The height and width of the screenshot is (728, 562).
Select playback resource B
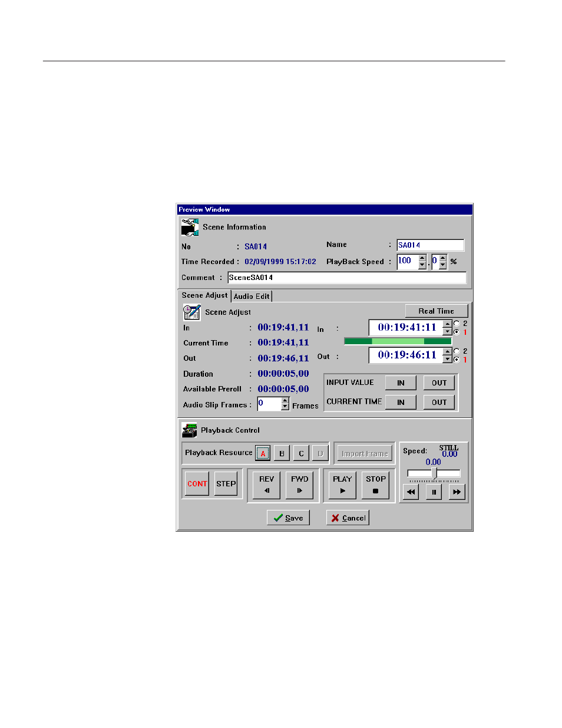click(x=282, y=453)
